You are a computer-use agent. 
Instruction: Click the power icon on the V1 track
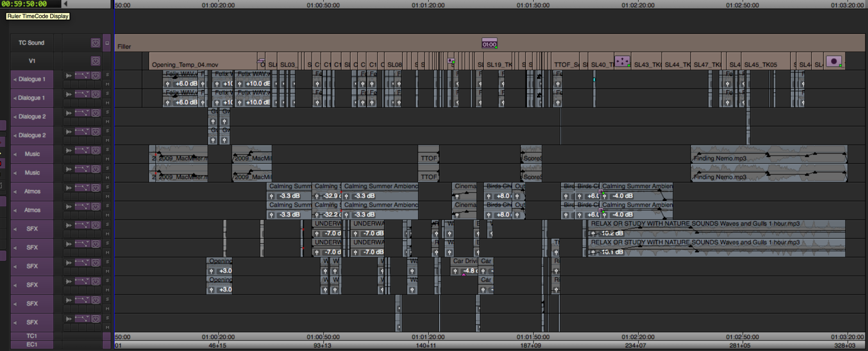tap(95, 61)
